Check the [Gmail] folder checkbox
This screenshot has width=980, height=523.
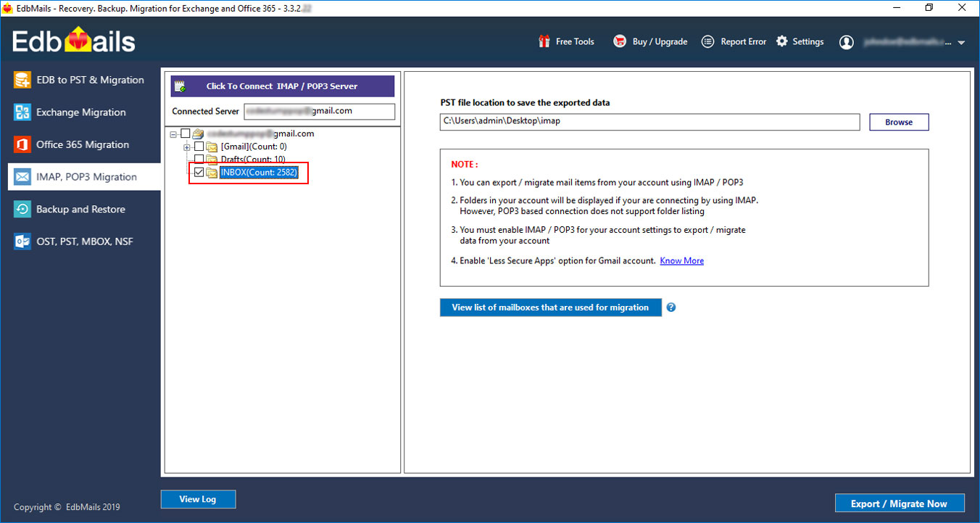(x=199, y=147)
